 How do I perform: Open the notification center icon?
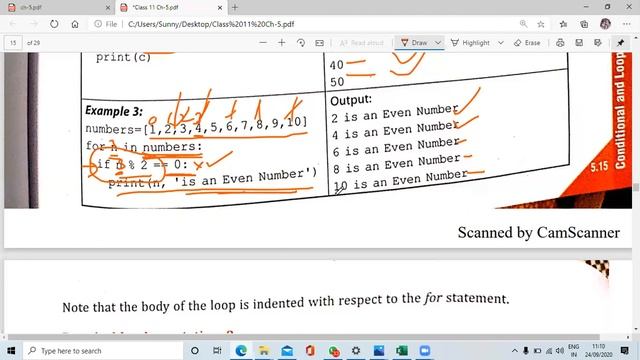click(x=624, y=351)
